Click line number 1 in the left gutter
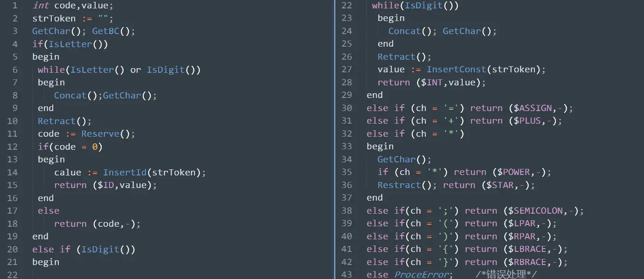 point(15,6)
